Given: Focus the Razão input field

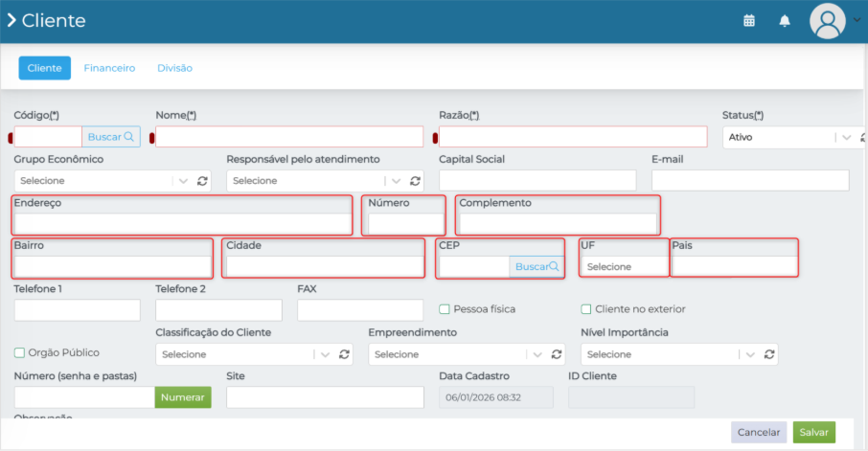Looking at the screenshot, I should point(573,137).
